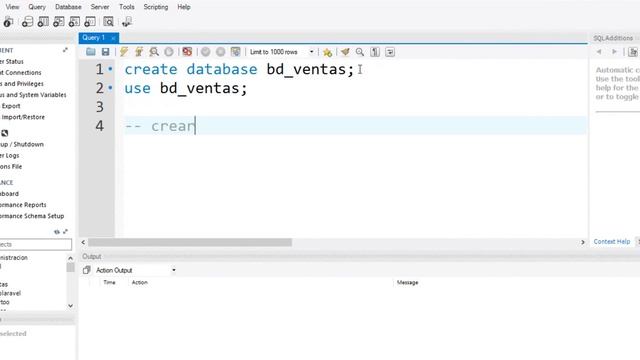This screenshot has height=360, width=640.
Task: Click the filter objects search field
Action: pyautogui.click(x=36, y=244)
